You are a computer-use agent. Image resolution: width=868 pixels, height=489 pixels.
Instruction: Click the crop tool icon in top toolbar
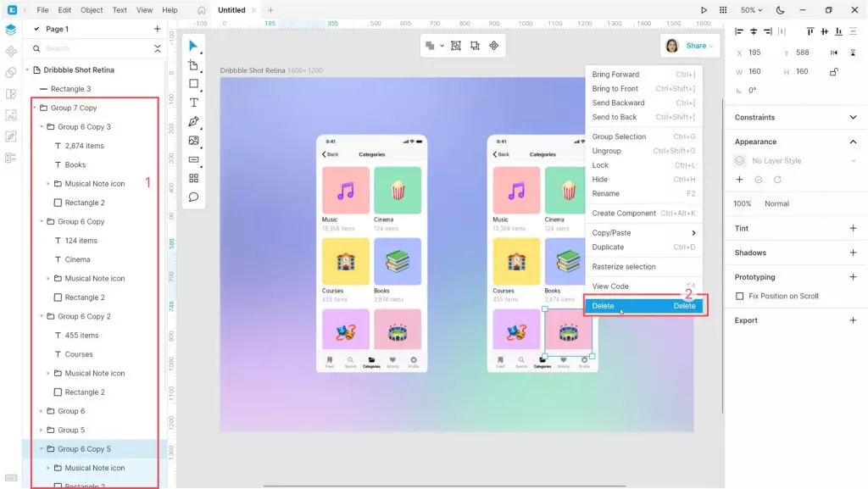475,46
